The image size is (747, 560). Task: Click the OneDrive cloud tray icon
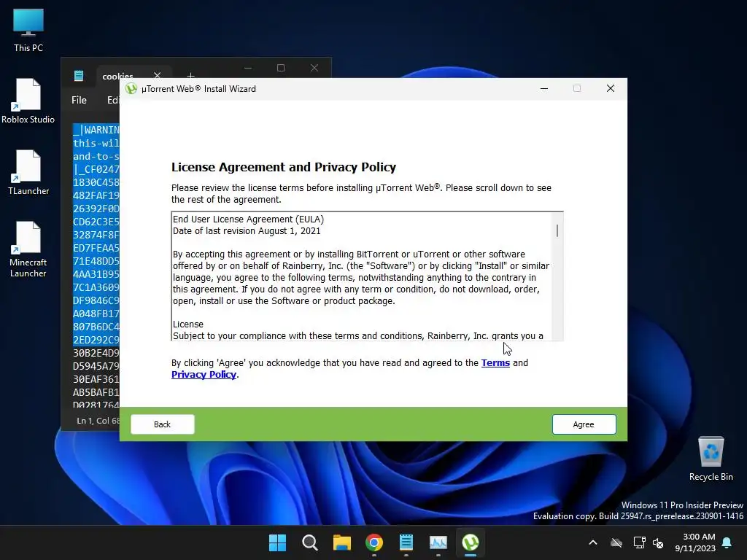coord(616,542)
